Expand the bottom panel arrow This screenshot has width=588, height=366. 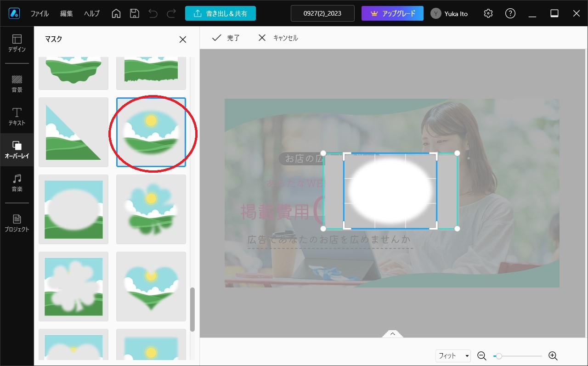click(393, 334)
